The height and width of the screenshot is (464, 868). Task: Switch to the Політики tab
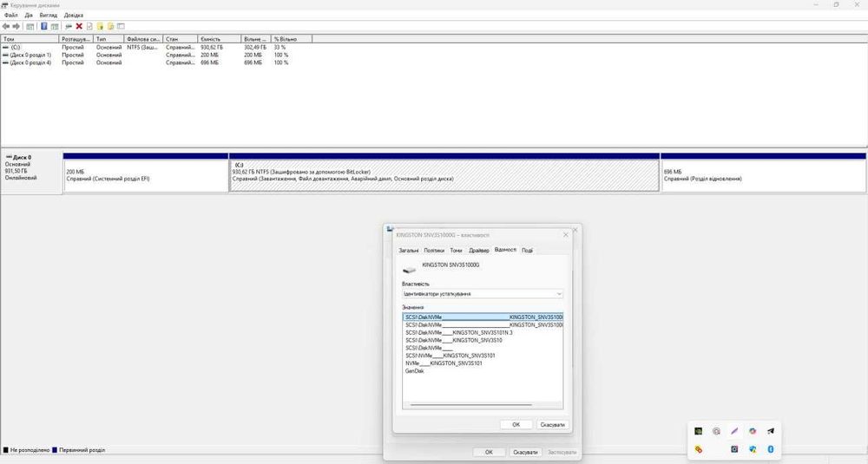click(434, 251)
